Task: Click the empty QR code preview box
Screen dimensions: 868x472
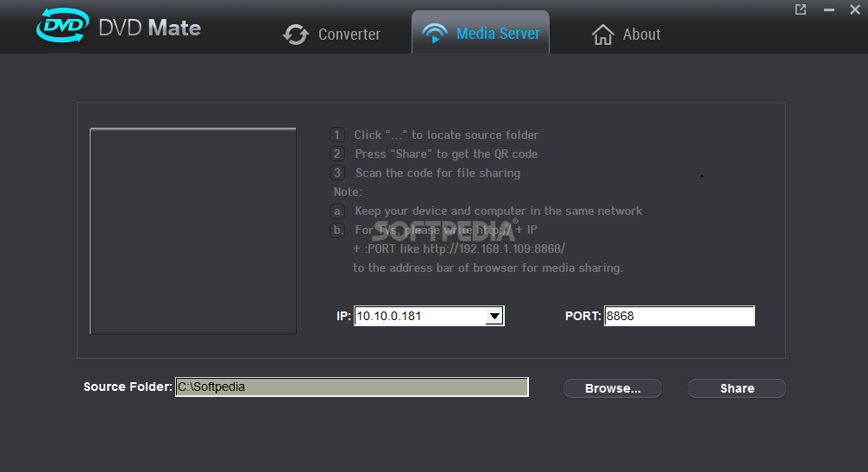Action: tap(193, 231)
